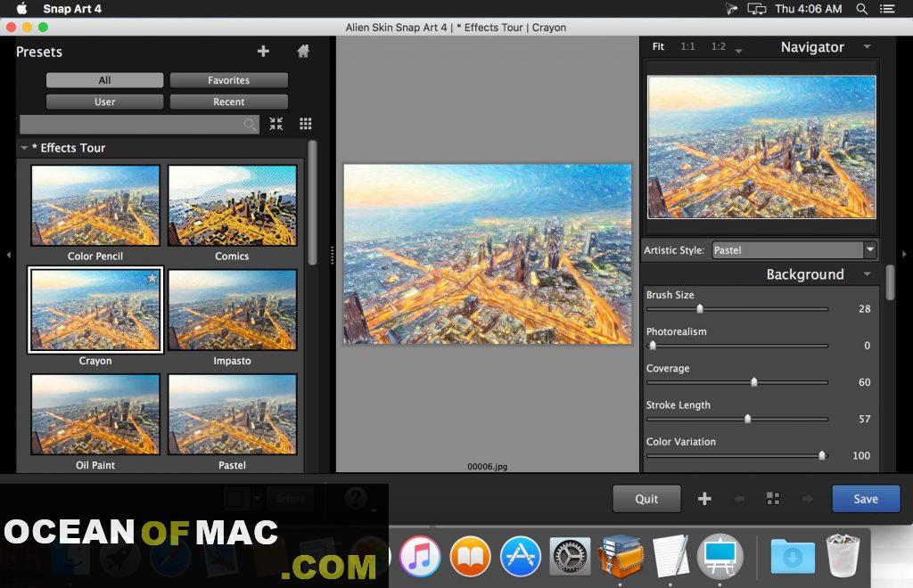Collapse the Navigator panel with its arrow

867,46
